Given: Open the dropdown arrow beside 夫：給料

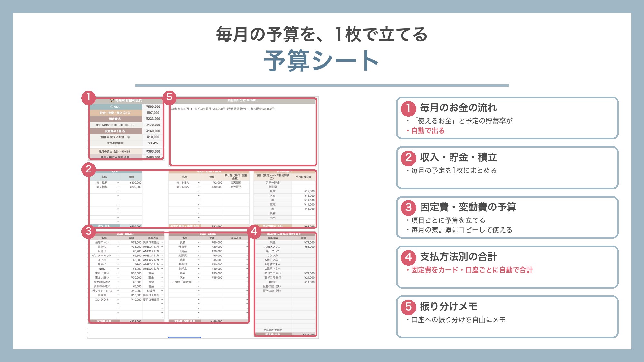Looking at the screenshot, I should (x=118, y=183).
